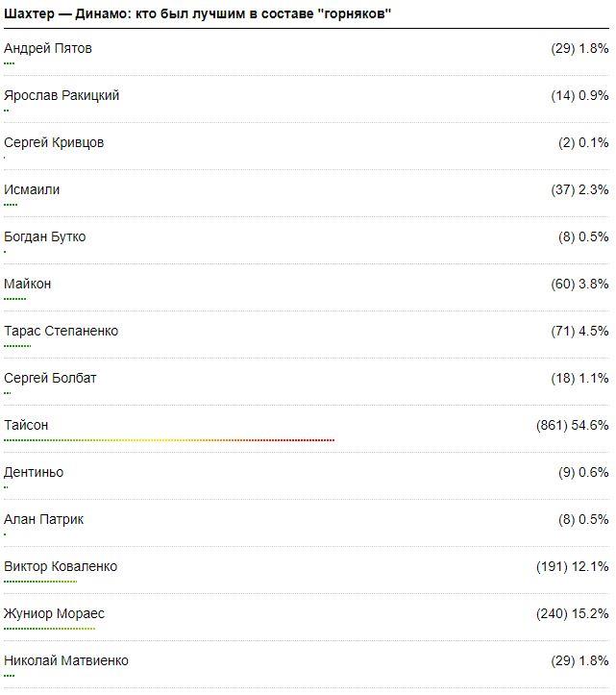
Task: Click the Майкон player name
Action: coord(28,284)
